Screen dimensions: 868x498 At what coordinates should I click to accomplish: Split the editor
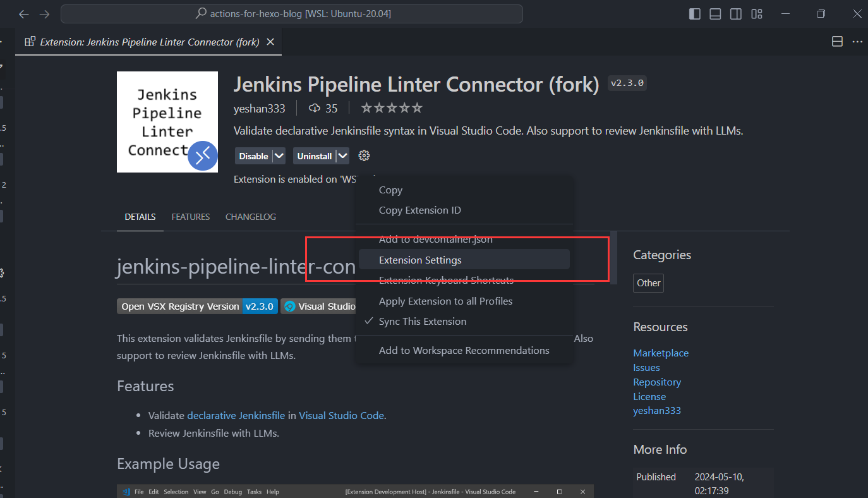tap(837, 41)
